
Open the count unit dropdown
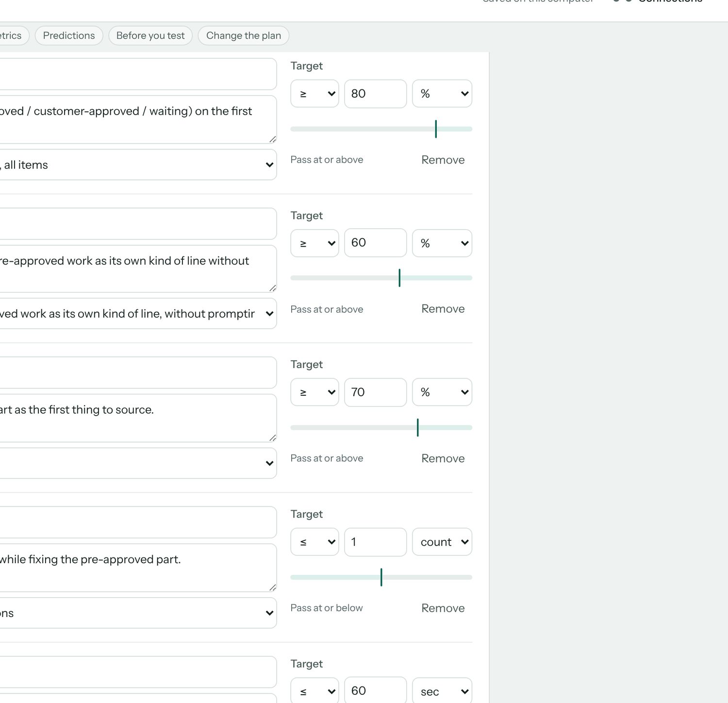[442, 542]
